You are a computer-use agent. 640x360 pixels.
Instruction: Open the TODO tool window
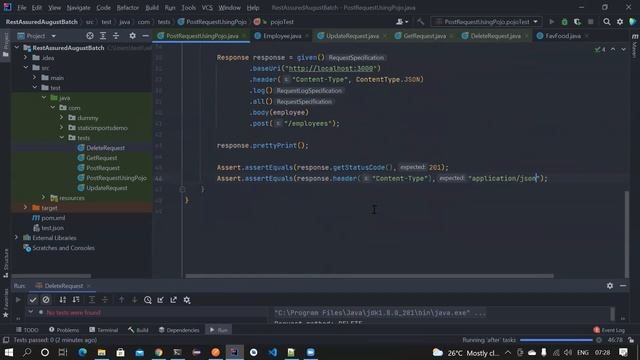click(x=27, y=330)
